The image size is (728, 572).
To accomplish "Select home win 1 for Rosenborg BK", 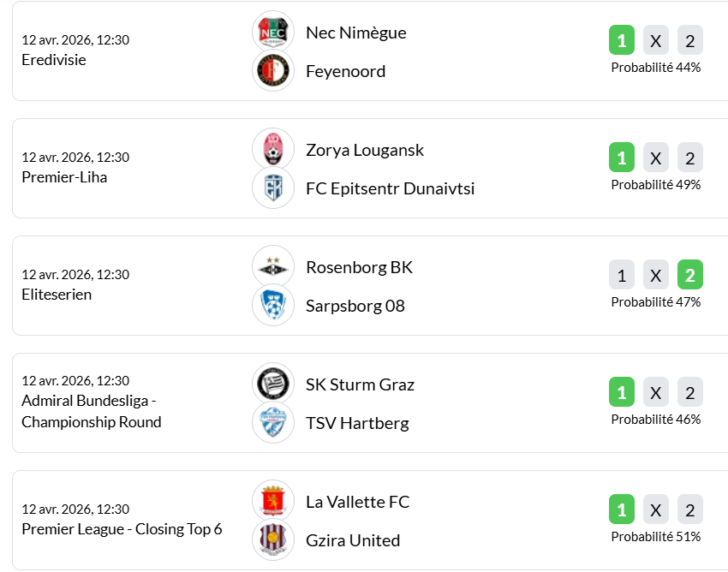I will click(622, 275).
